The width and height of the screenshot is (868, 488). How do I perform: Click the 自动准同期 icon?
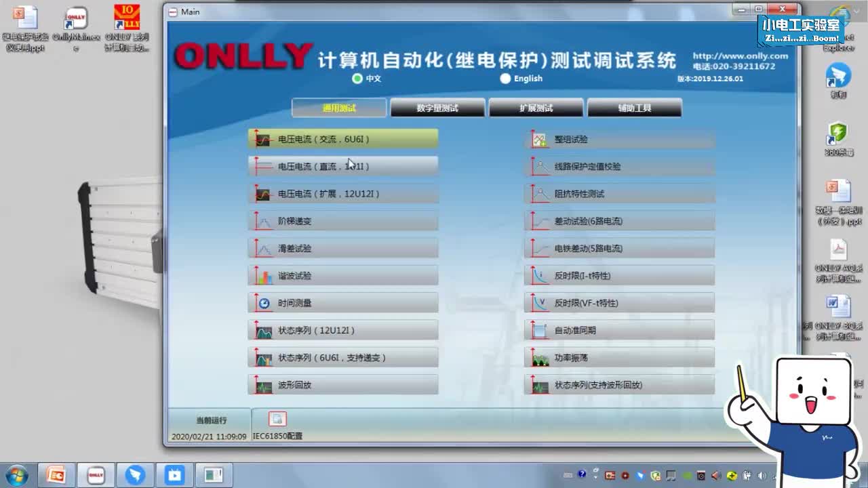(x=539, y=330)
